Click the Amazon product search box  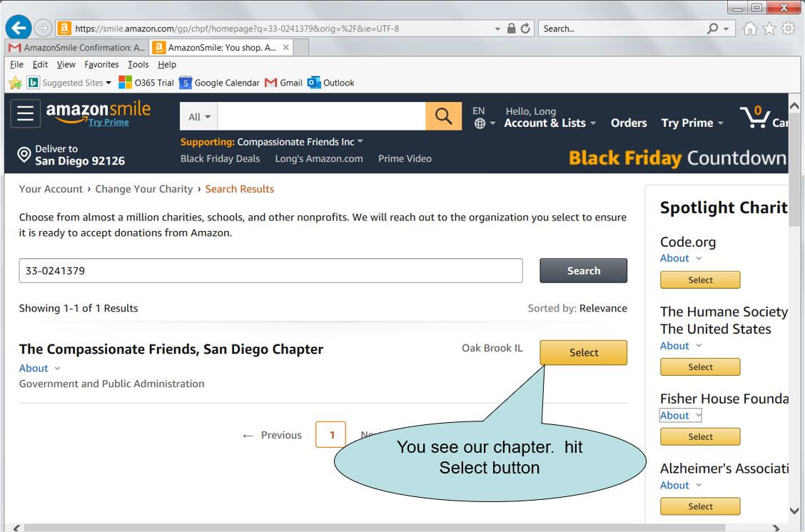point(321,116)
